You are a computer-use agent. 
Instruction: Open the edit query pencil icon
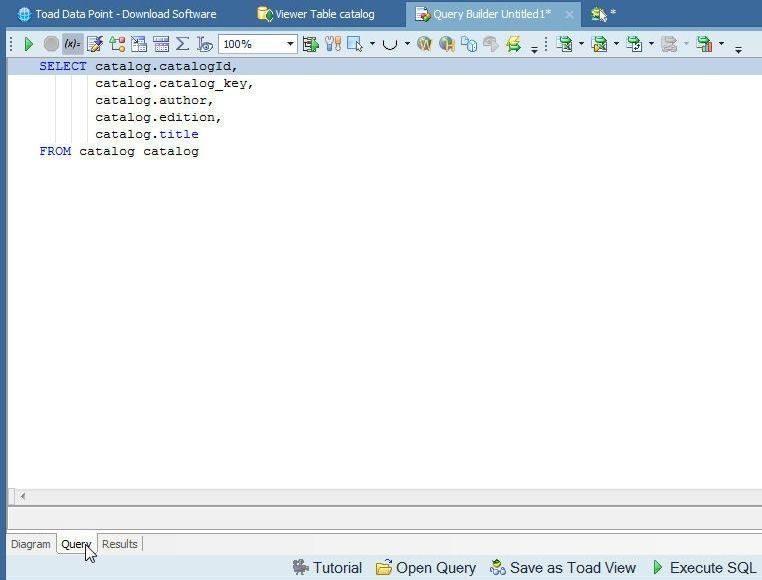(95, 44)
